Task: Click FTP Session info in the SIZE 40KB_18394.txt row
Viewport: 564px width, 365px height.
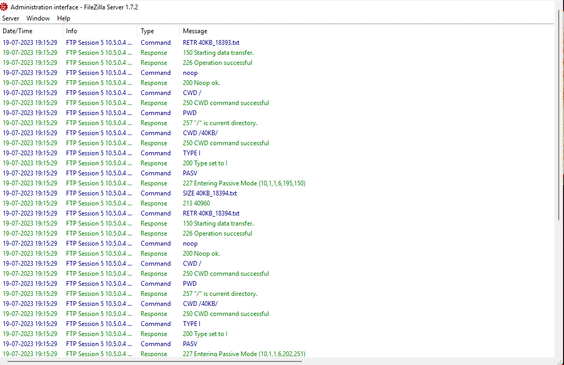Action: click(99, 193)
